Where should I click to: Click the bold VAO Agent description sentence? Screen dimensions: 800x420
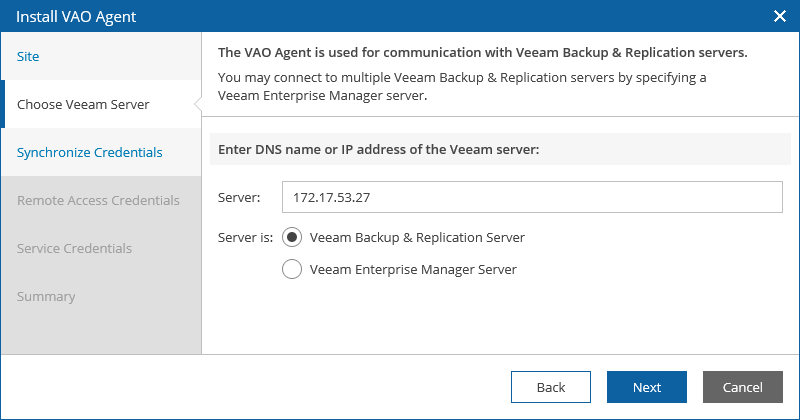pos(483,53)
